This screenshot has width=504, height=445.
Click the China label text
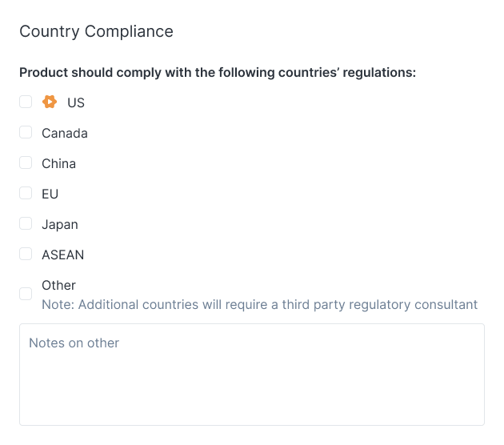coord(59,163)
